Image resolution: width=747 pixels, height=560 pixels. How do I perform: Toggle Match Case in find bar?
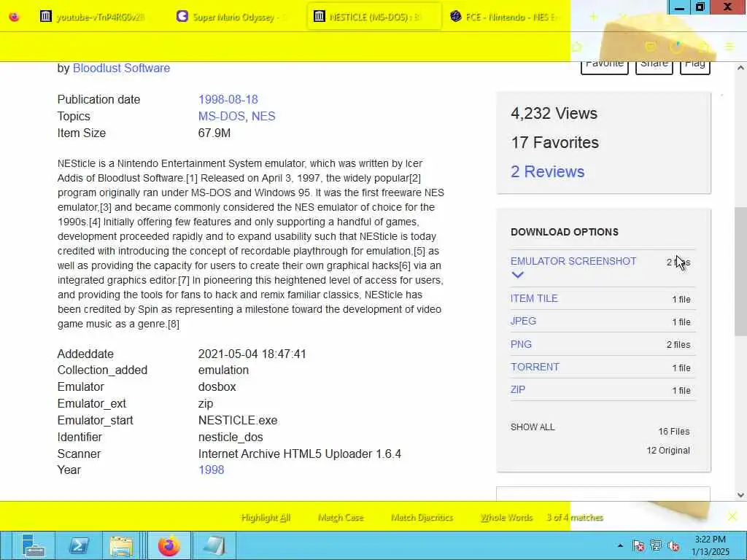340,518
